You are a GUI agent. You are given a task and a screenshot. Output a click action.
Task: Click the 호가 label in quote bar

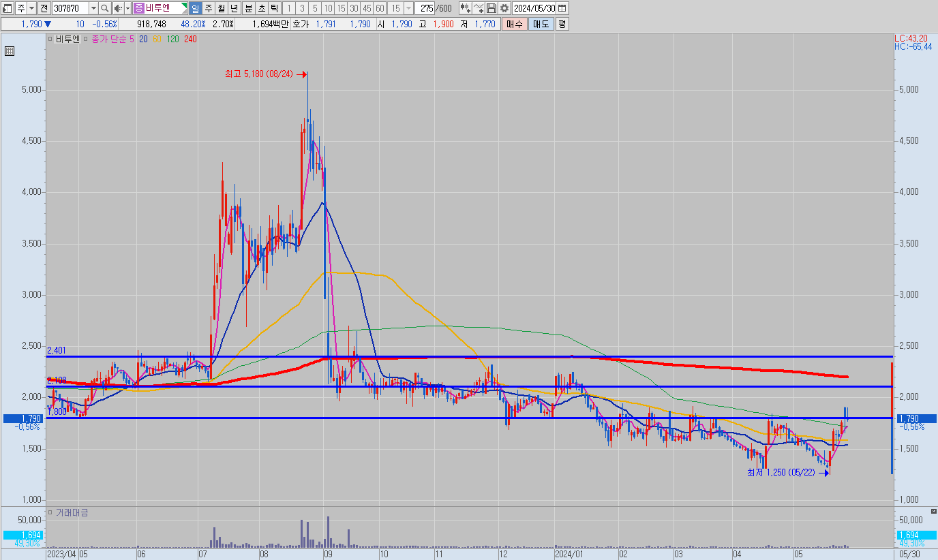pyautogui.click(x=300, y=24)
